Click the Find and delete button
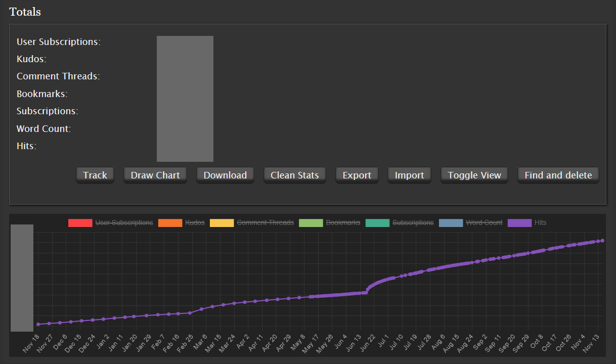The width and height of the screenshot is (616, 364). 558,175
